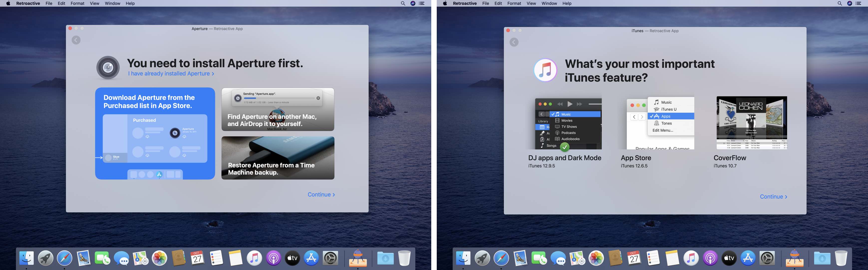The image size is (868, 270).
Task: Open Retroactive dock icon below Aperture window
Action: [x=358, y=258]
